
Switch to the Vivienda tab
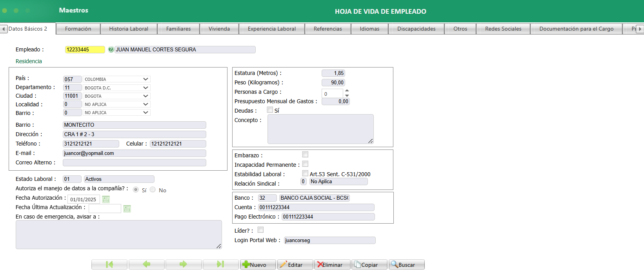[219, 29]
